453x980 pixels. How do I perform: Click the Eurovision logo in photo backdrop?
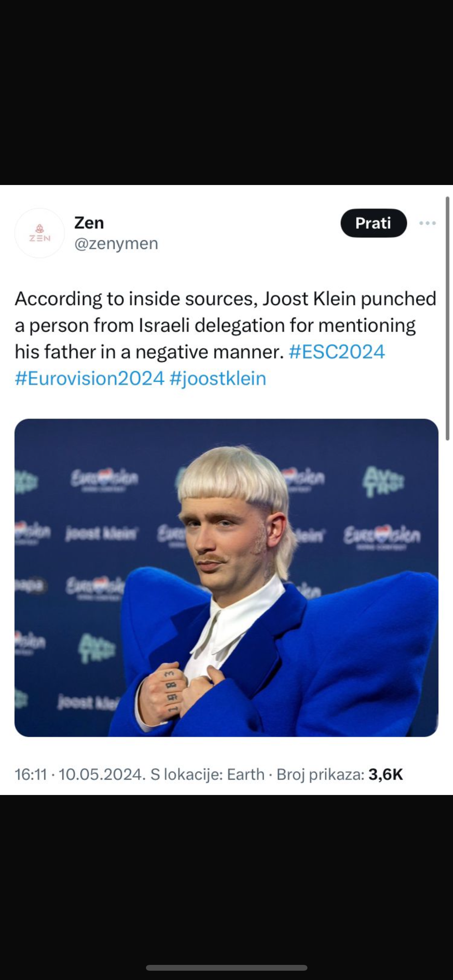point(382,536)
